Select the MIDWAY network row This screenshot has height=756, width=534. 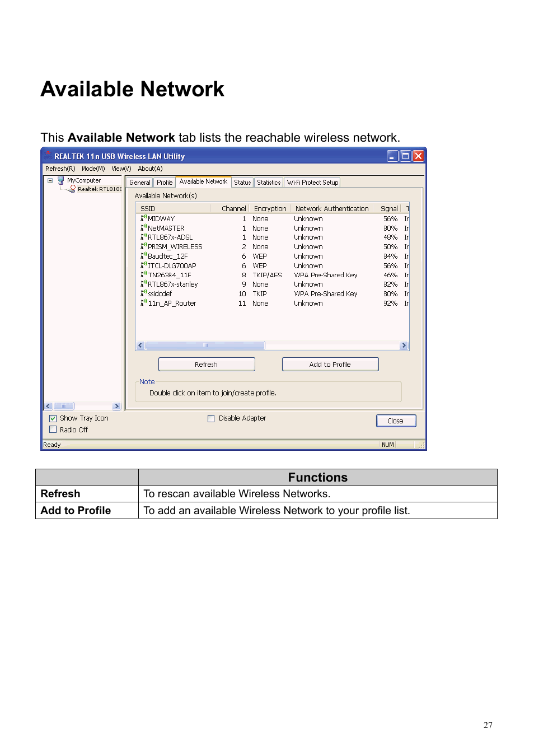click(x=273, y=218)
